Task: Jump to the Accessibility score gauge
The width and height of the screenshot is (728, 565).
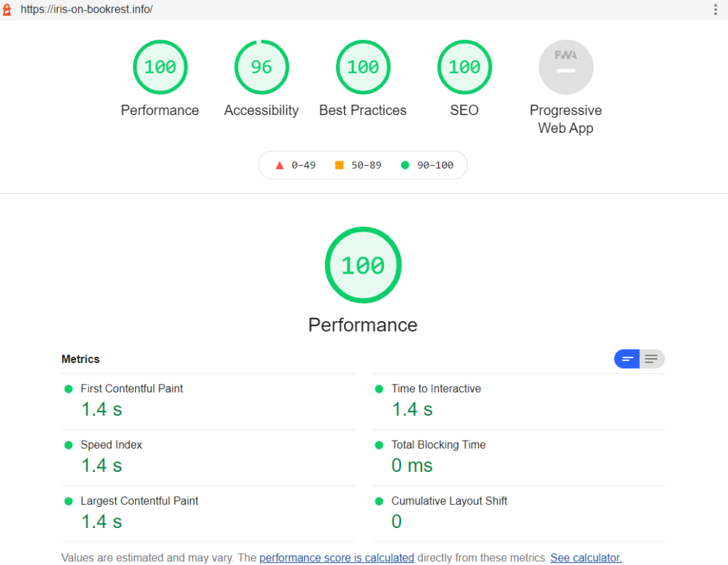Action: click(262, 68)
